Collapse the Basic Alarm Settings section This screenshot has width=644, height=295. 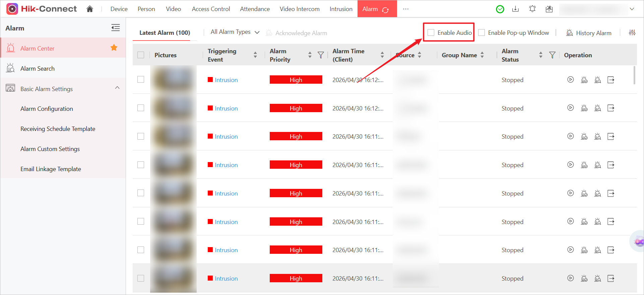[117, 88]
